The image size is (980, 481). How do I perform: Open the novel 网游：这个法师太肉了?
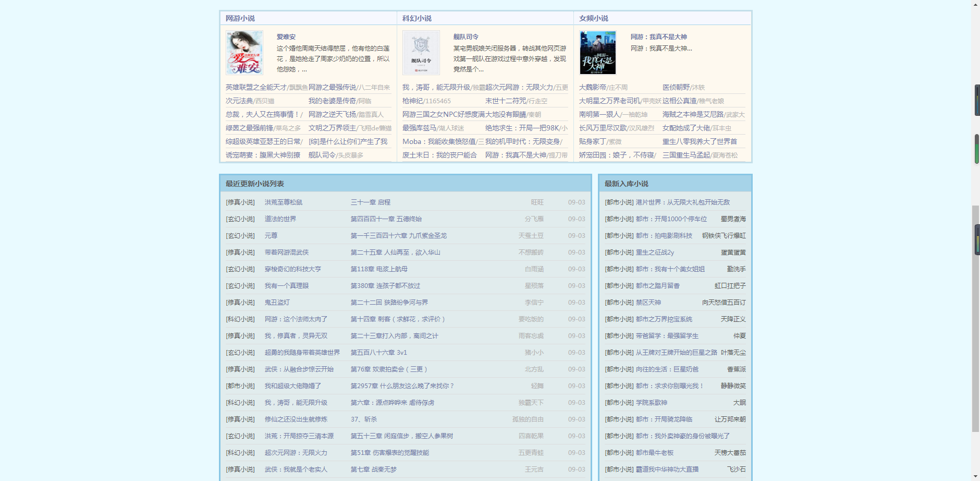coord(296,319)
